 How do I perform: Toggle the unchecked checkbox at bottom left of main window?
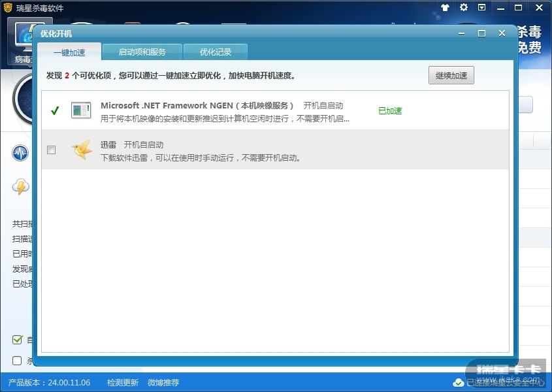coord(17,360)
